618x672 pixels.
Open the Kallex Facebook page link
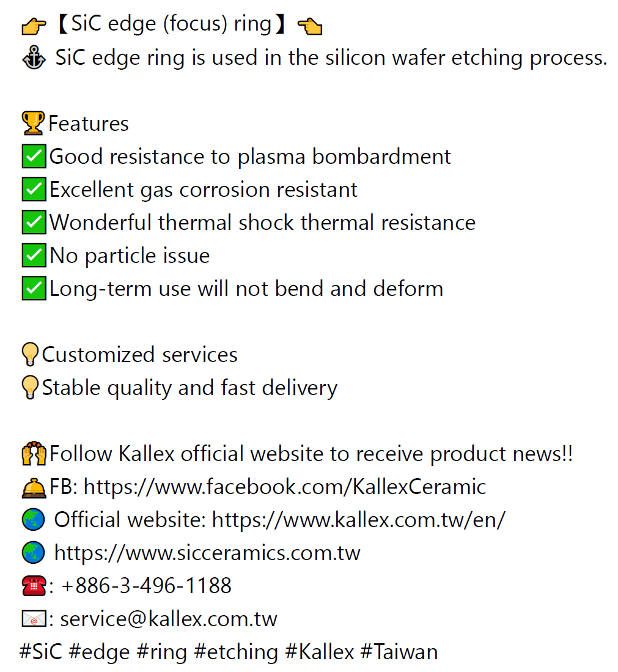[x=285, y=487]
